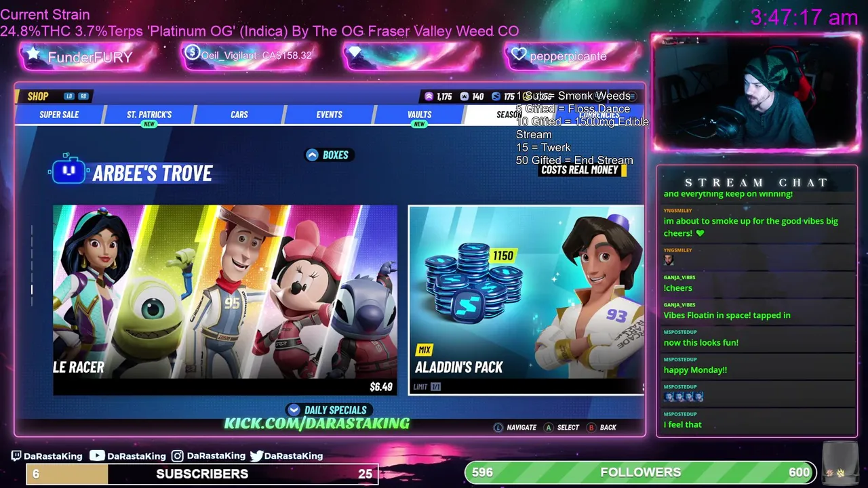Click the Navigate L-stick icon
Viewport: 868px width, 488px height.
(498, 428)
